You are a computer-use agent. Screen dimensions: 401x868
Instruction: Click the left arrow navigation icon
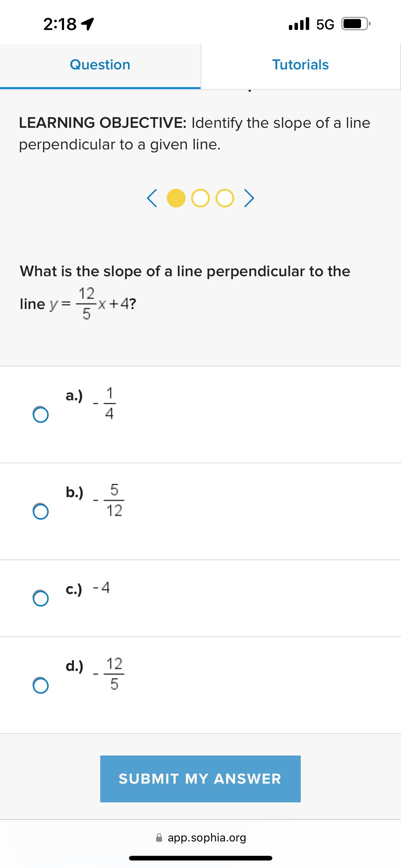pos(152,199)
